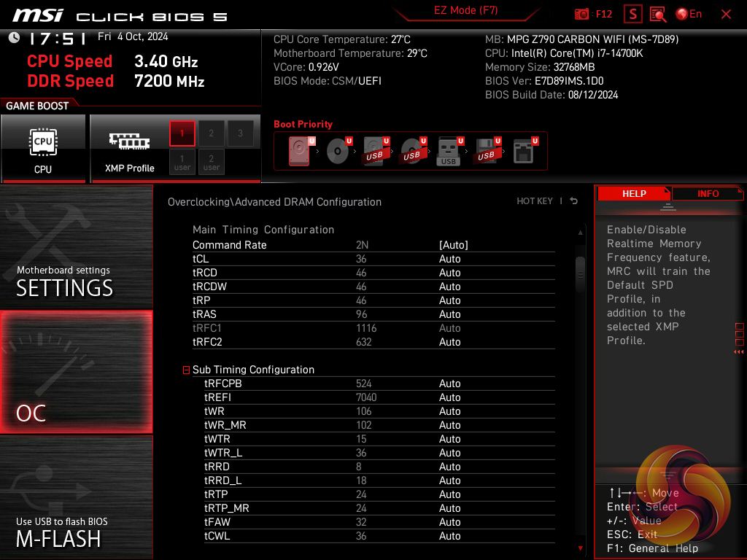Screen dimensions: 747x560
Task: Edit the tRCD Auto value
Action: [449, 273]
